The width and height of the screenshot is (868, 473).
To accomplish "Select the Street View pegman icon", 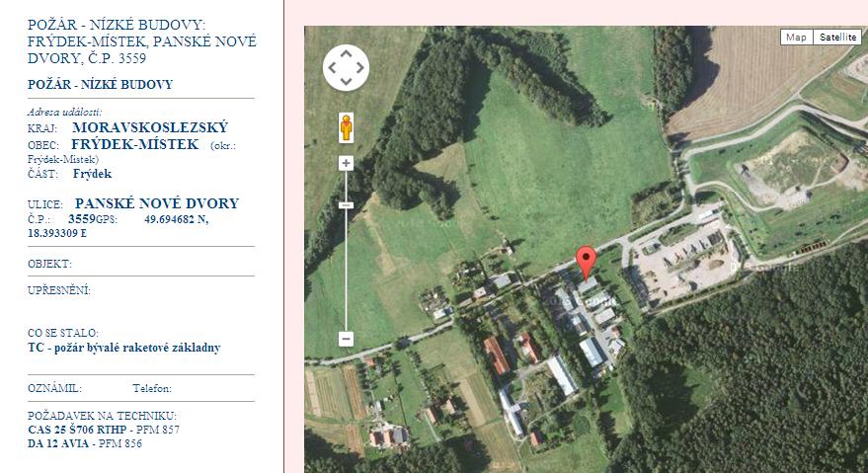I will (x=346, y=127).
